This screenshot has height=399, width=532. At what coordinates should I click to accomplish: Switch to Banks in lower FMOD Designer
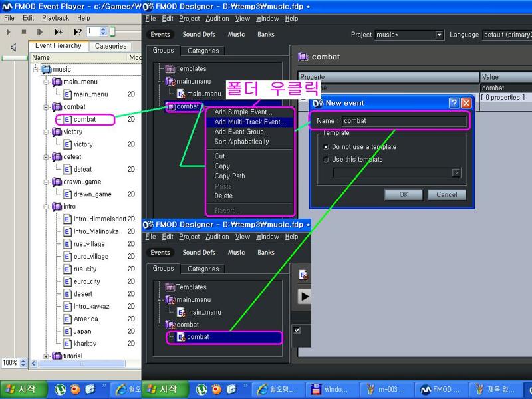(265, 253)
